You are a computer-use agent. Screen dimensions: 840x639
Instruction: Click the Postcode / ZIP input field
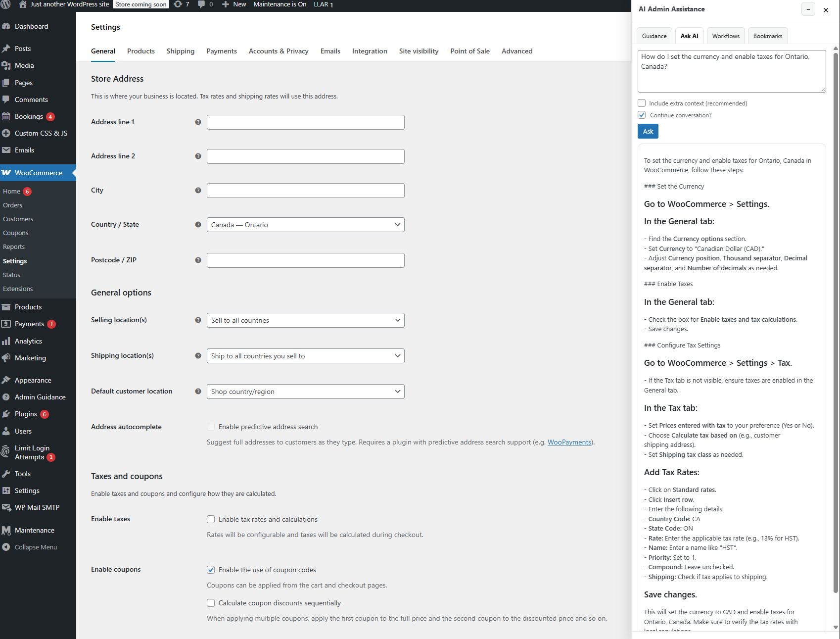click(306, 260)
